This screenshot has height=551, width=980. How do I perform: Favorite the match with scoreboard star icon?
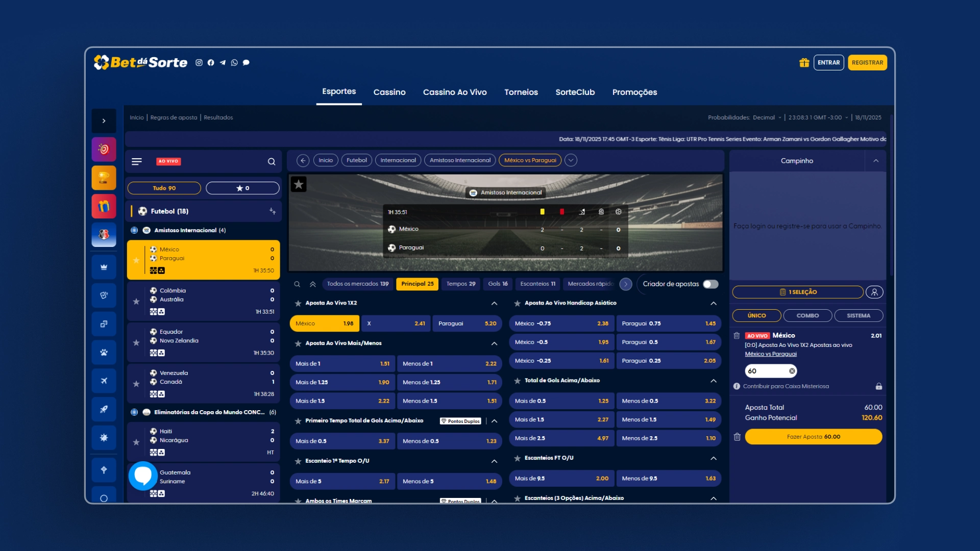[299, 184]
